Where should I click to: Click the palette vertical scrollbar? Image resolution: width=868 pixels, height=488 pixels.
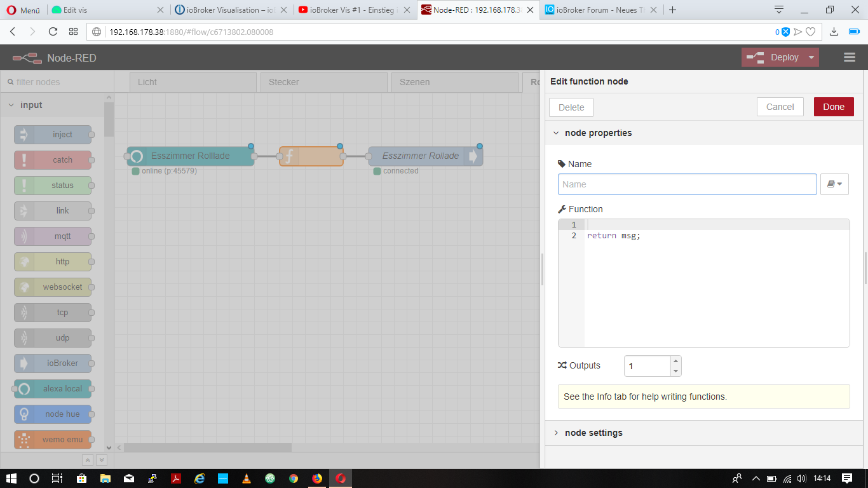coord(109,119)
